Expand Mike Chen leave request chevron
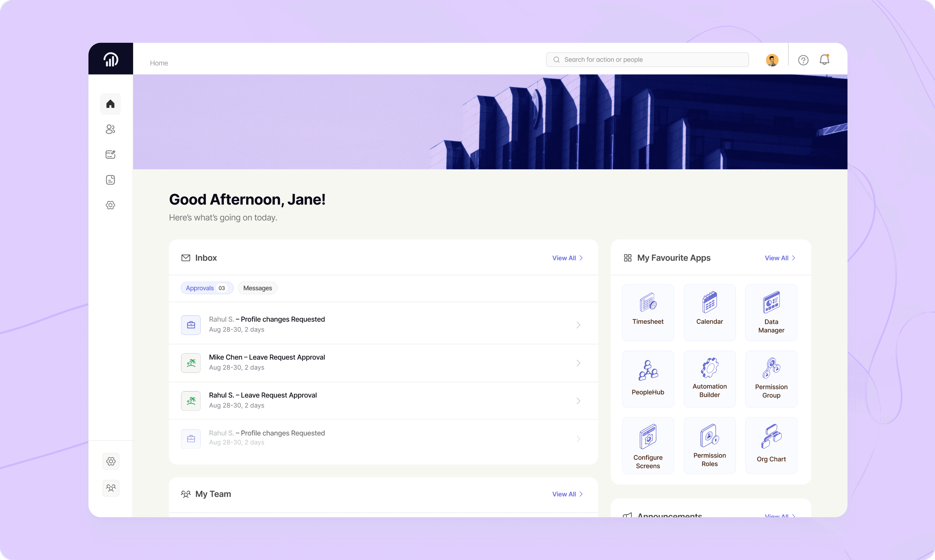 click(578, 363)
